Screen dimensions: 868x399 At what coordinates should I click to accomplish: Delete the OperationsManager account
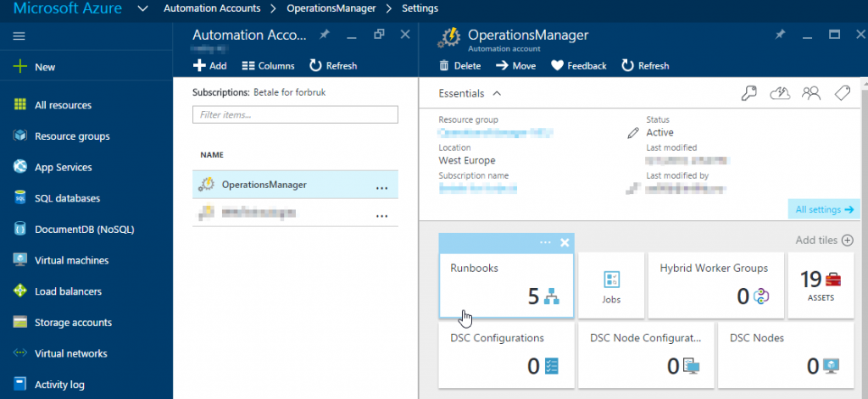(x=460, y=66)
